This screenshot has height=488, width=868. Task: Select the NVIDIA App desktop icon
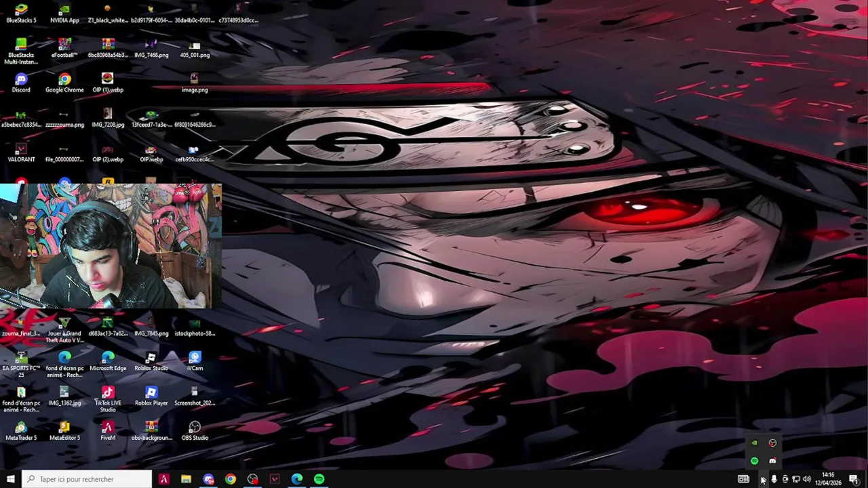64,14
